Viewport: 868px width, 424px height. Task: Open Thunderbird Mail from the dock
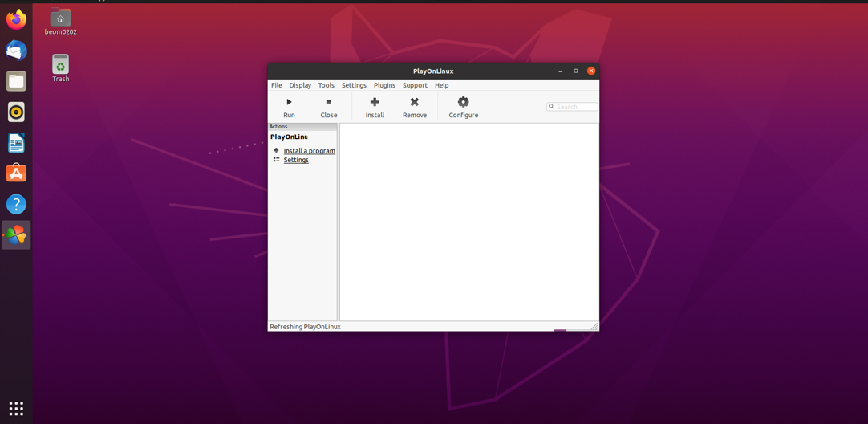click(x=16, y=51)
